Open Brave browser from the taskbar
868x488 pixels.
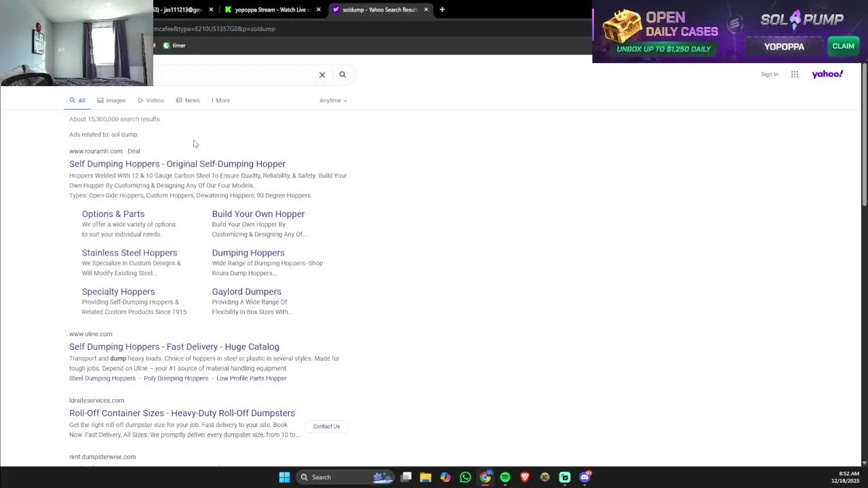tap(525, 477)
